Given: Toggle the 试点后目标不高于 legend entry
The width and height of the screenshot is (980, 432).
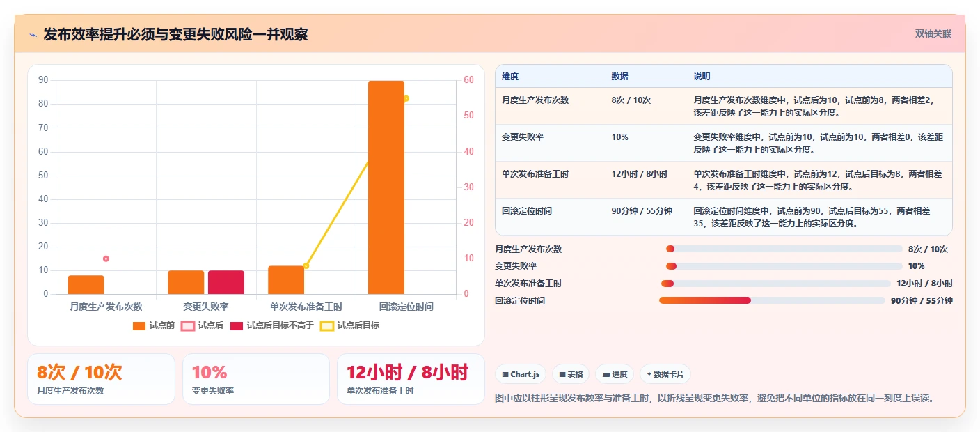Looking at the screenshot, I should point(272,325).
